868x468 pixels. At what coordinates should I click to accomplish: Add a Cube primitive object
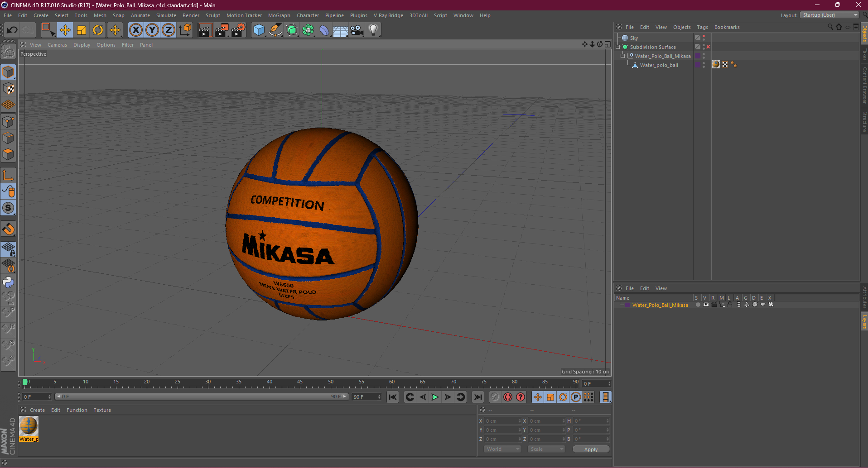[259, 30]
